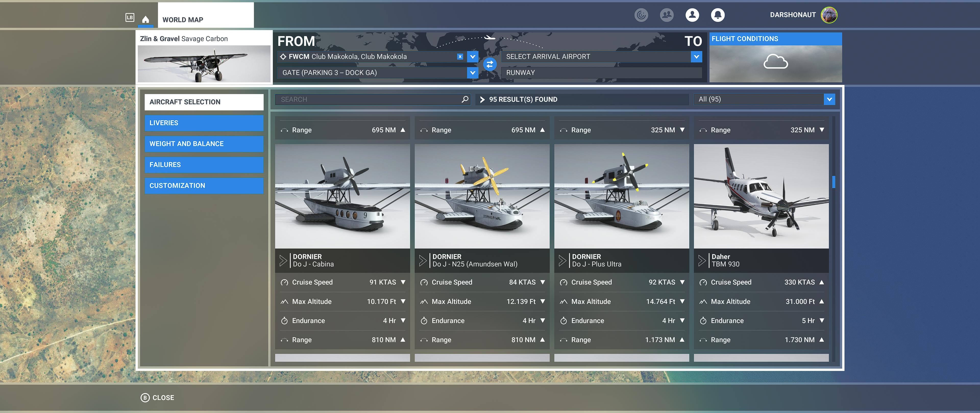Click the aircraft search input field

click(x=373, y=99)
